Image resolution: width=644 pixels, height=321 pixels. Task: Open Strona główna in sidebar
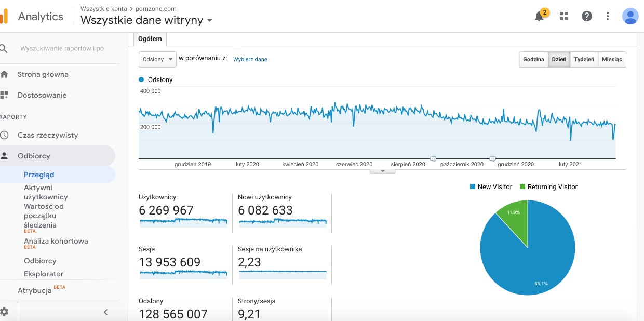pyautogui.click(x=43, y=74)
